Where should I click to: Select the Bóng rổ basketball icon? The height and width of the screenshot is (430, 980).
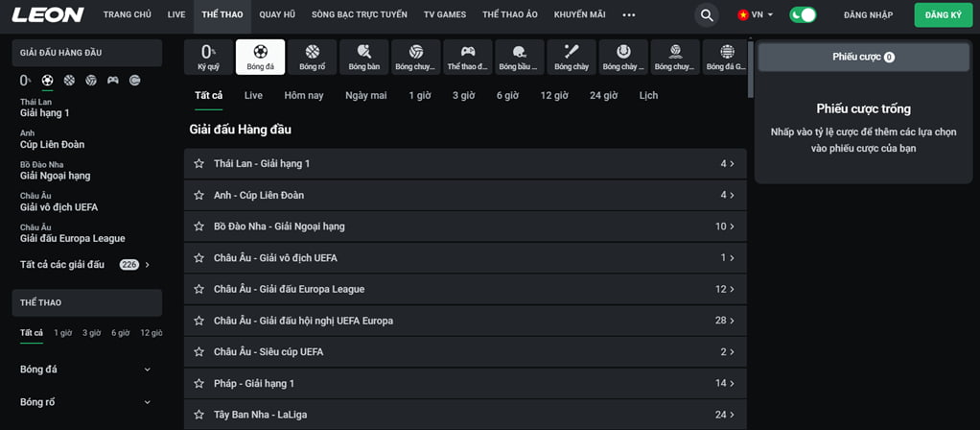point(312,57)
